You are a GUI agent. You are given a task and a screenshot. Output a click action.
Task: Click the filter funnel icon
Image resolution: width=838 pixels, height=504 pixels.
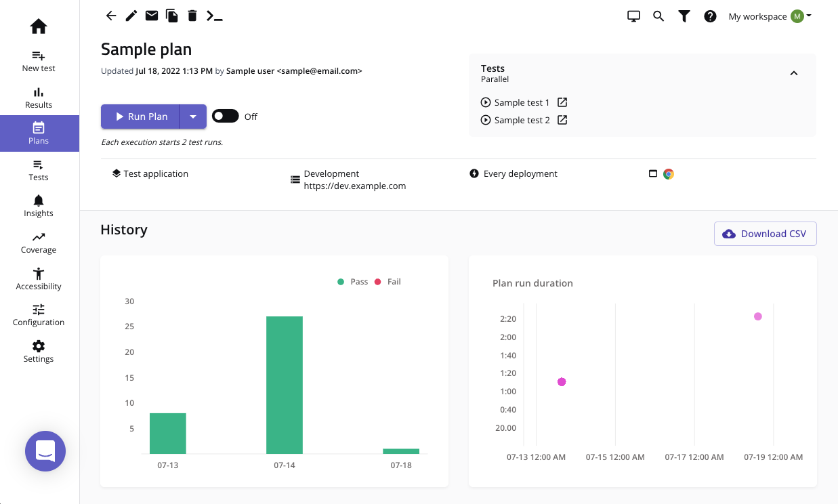click(684, 16)
